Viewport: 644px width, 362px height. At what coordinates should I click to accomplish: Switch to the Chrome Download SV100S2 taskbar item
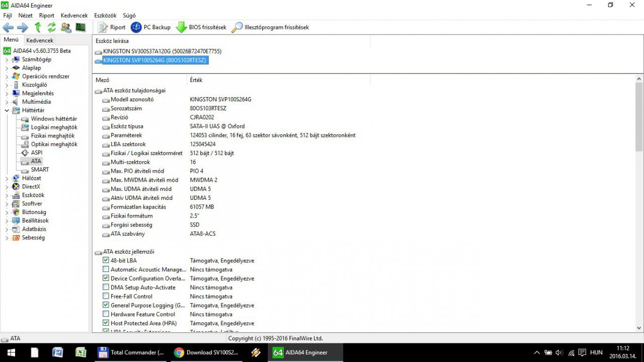click(x=206, y=352)
